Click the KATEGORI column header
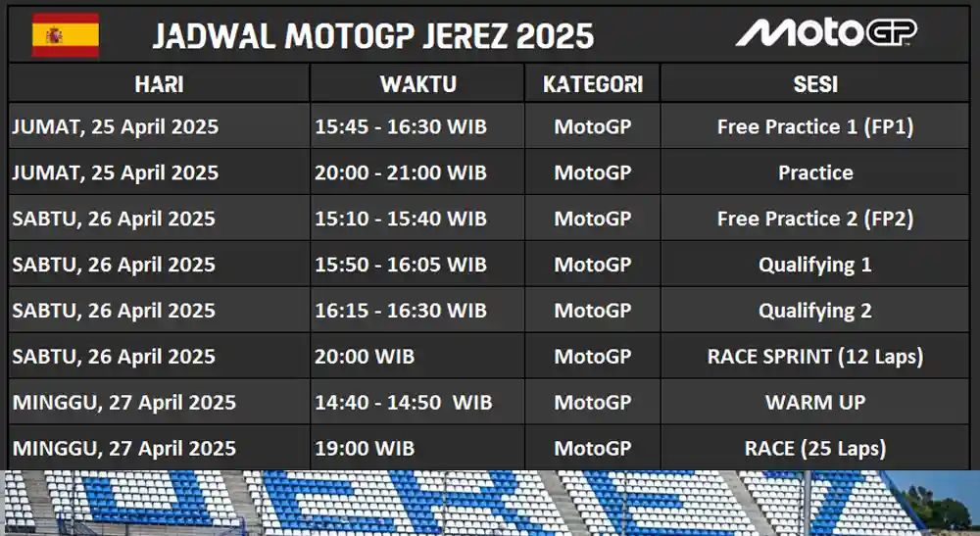Viewport: 980px width, 536px height. [593, 83]
